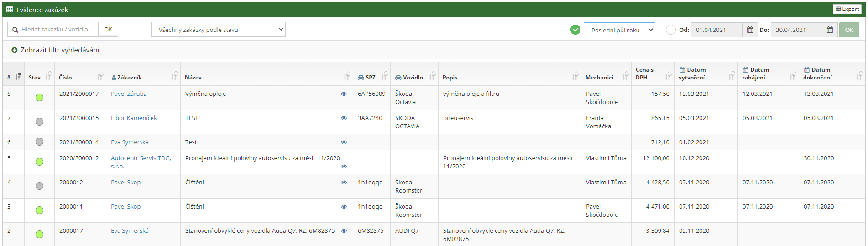Click the eye icon on Stanovení obvyklé ceny order
Screen dimensions: 868x246
[x=344, y=231]
